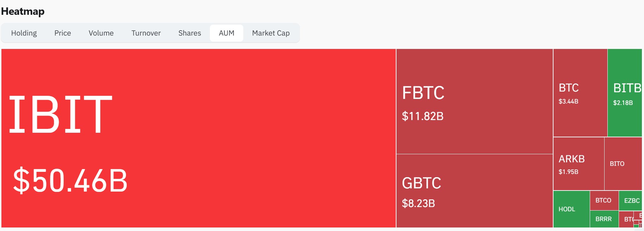Click the Heatmap heading
Screen dimensions: 644x231
(x=23, y=11)
